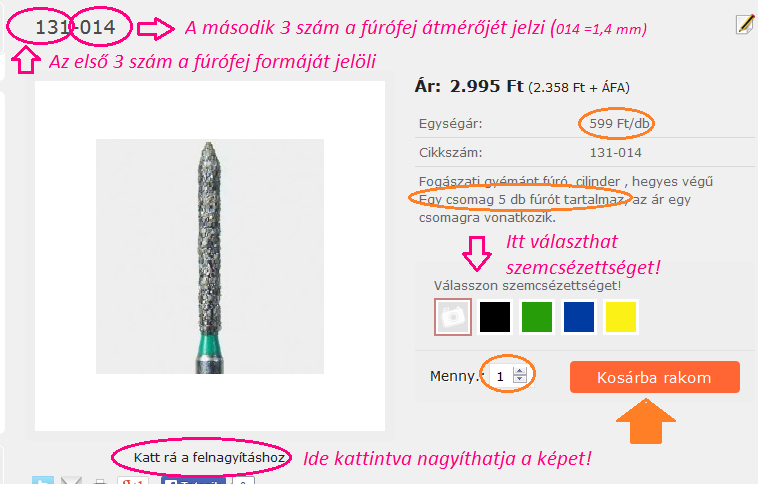Click the Google +1 button

point(132,480)
